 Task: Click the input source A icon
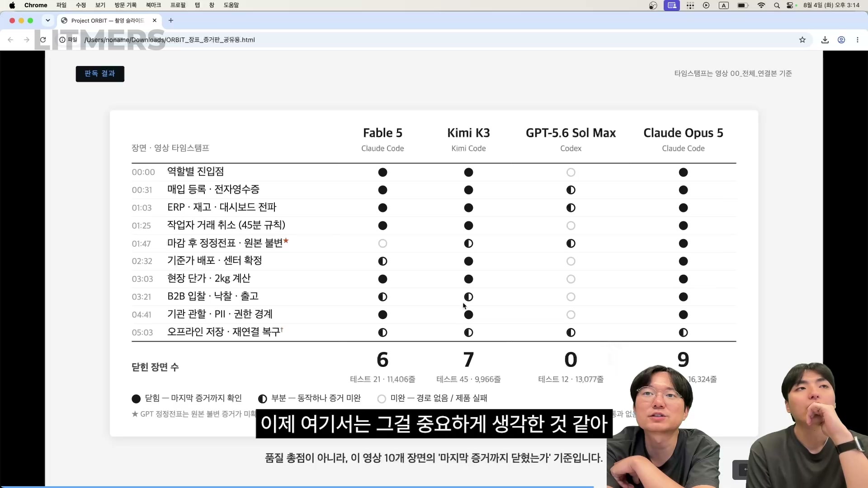click(x=724, y=5)
